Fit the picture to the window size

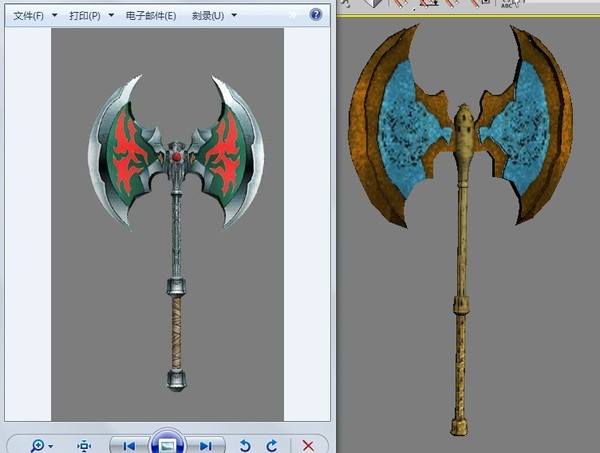click(84, 446)
